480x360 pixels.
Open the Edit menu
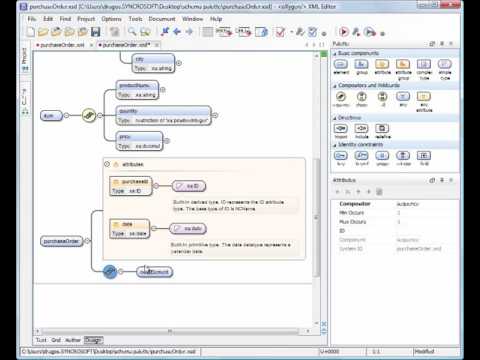[48, 19]
